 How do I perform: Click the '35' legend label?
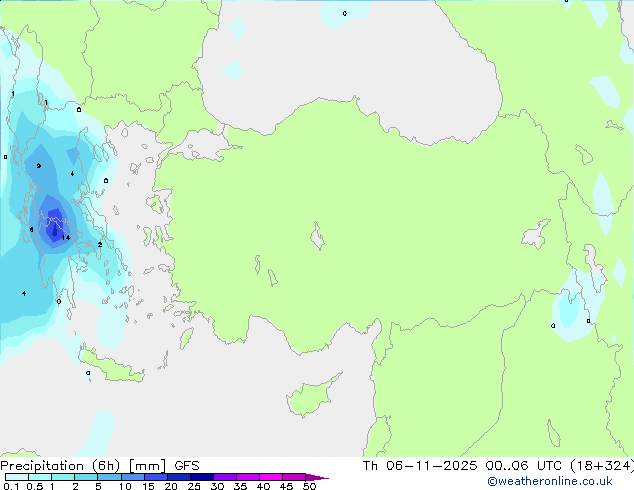[240, 486]
